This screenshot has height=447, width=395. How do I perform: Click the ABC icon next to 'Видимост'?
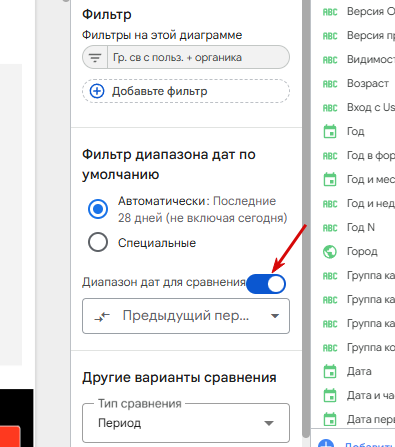point(330,60)
